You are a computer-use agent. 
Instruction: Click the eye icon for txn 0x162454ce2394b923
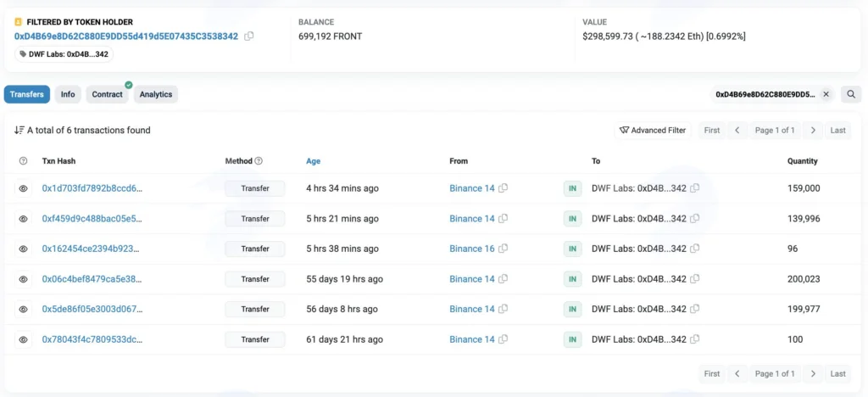pos(23,249)
